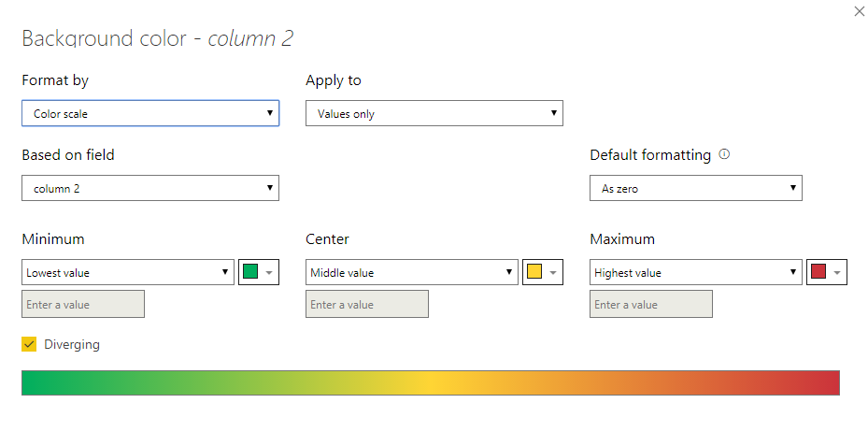
Task: Click the "Maximum" heading
Action: pyautogui.click(x=622, y=238)
